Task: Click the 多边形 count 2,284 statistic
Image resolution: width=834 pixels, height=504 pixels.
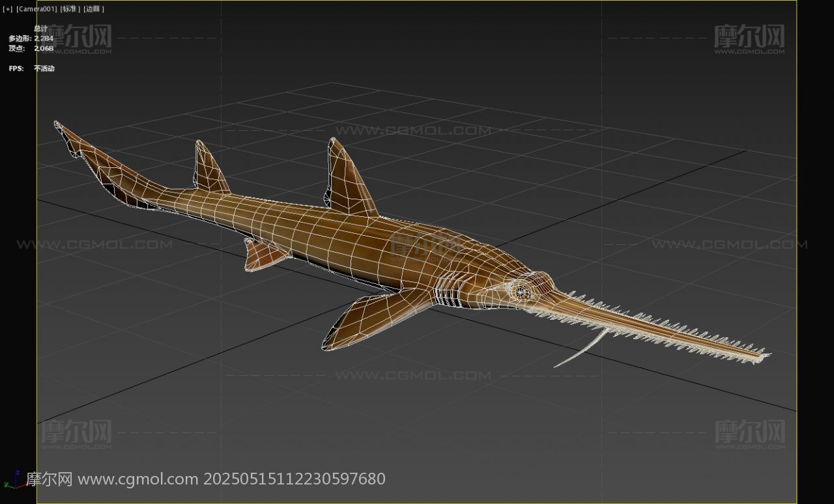Action: [31, 38]
